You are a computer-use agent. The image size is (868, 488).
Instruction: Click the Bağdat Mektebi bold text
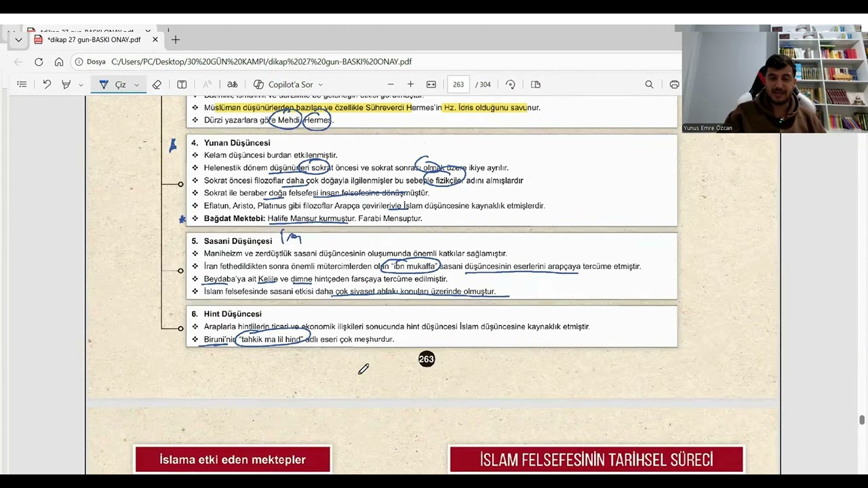point(235,219)
